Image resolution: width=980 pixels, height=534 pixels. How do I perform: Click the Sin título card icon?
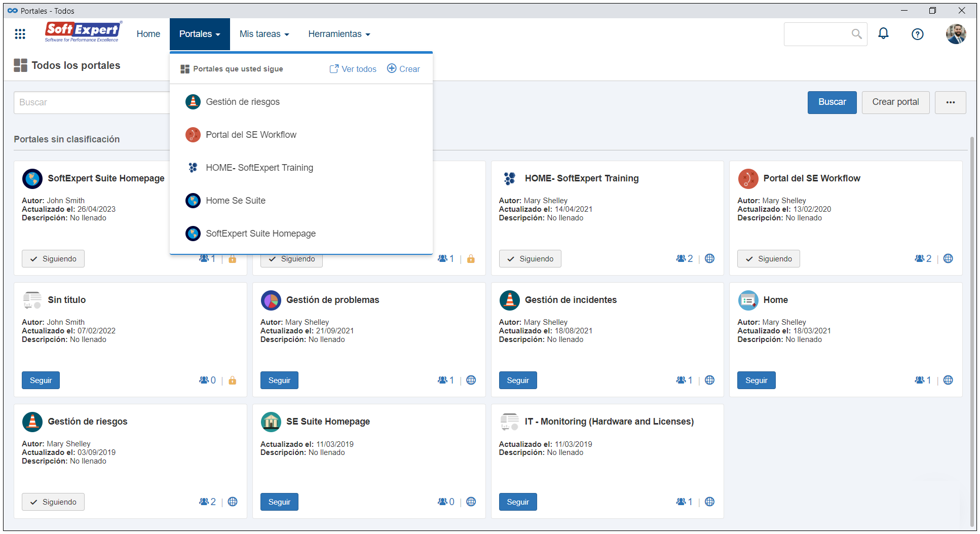(x=32, y=300)
